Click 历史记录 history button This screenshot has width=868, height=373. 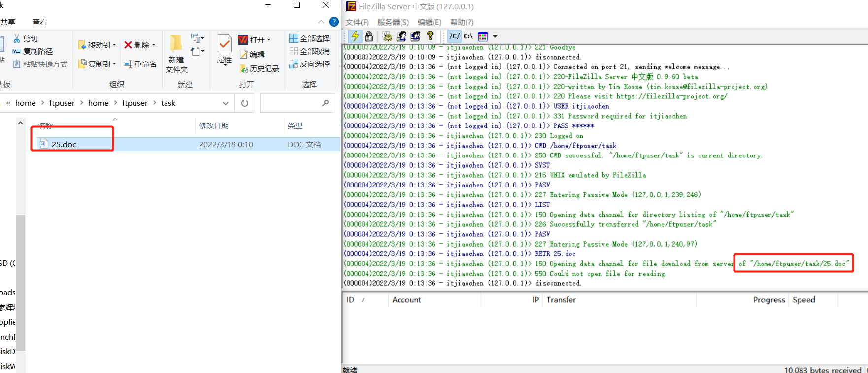pyautogui.click(x=260, y=68)
